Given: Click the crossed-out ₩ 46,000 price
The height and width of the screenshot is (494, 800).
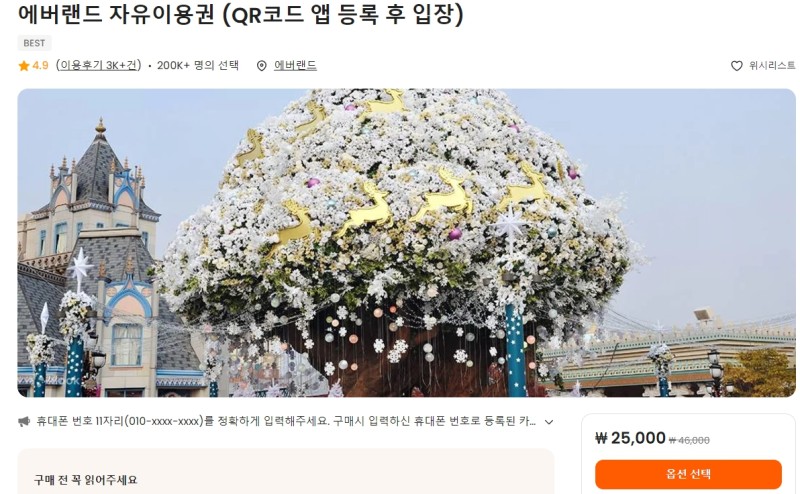Looking at the screenshot, I should coord(689,440).
